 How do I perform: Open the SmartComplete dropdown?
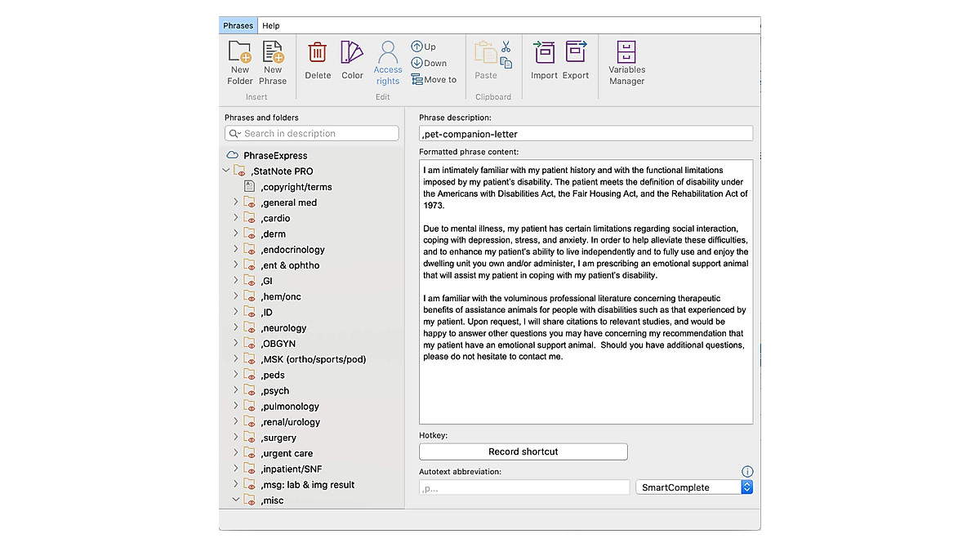[746, 487]
